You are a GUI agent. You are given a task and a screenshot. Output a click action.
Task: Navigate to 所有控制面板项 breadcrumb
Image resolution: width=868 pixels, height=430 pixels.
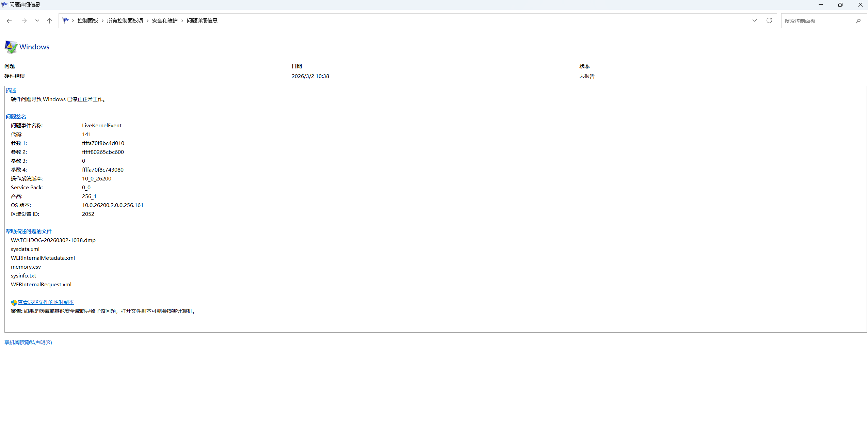pyautogui.click(x=125, y=21)
